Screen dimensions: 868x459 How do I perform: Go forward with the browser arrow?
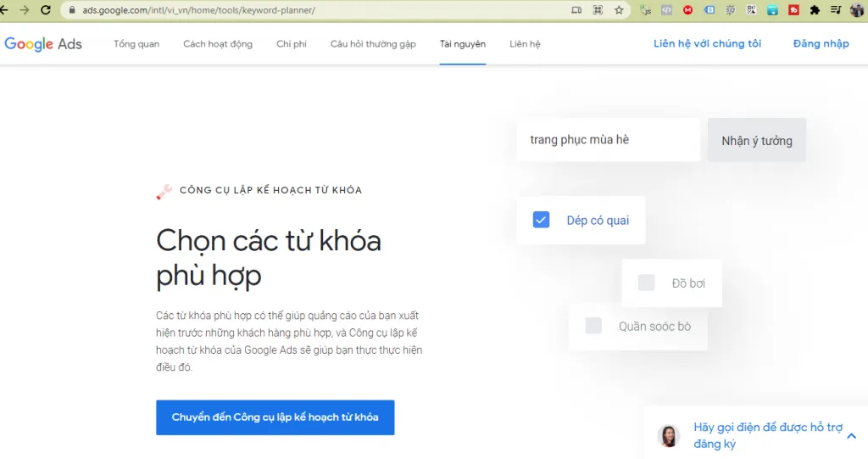(x=25, y=10)
